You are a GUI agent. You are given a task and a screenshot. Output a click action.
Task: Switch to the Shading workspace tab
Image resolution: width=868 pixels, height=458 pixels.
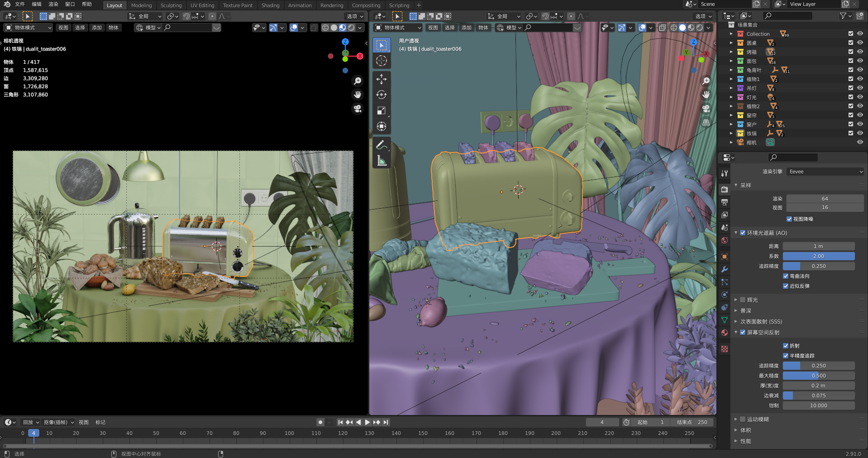270,5
